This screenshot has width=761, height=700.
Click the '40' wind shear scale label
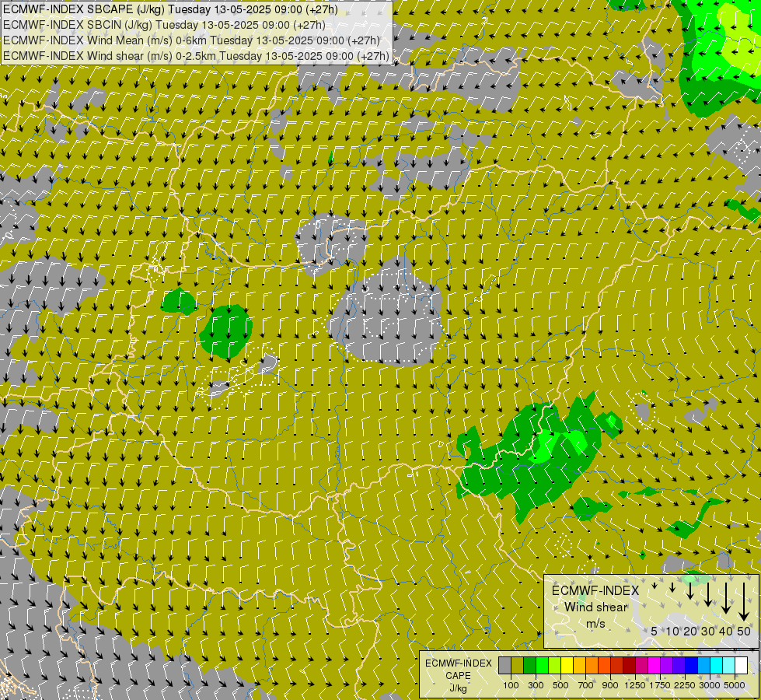point(726,631)
